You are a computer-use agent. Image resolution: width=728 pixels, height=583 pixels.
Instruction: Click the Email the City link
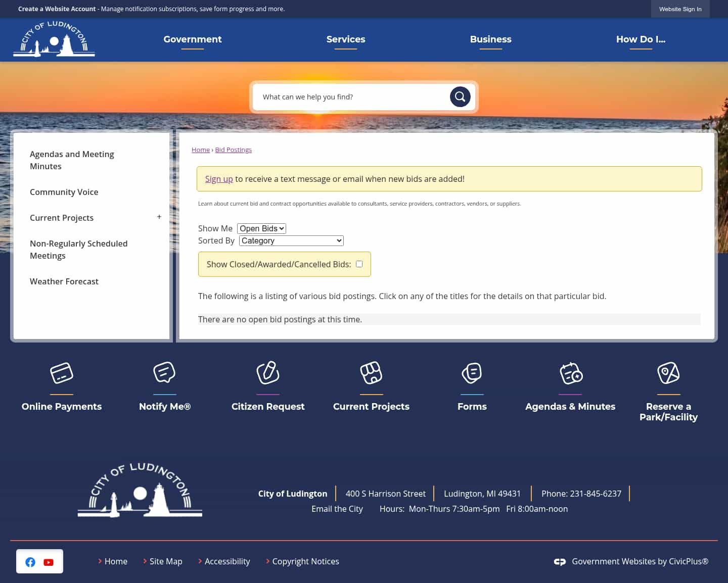pyautogui.click(x=337, y=509)
